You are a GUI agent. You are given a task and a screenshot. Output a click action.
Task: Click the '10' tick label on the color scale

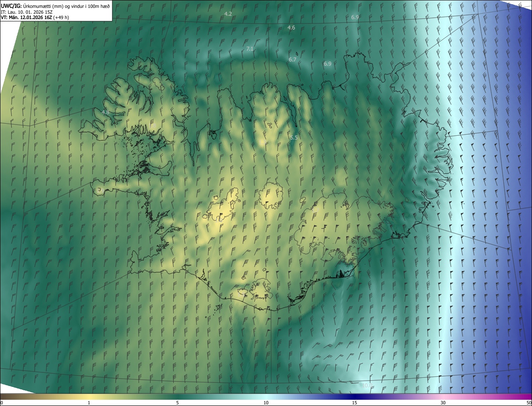point(266,403)
